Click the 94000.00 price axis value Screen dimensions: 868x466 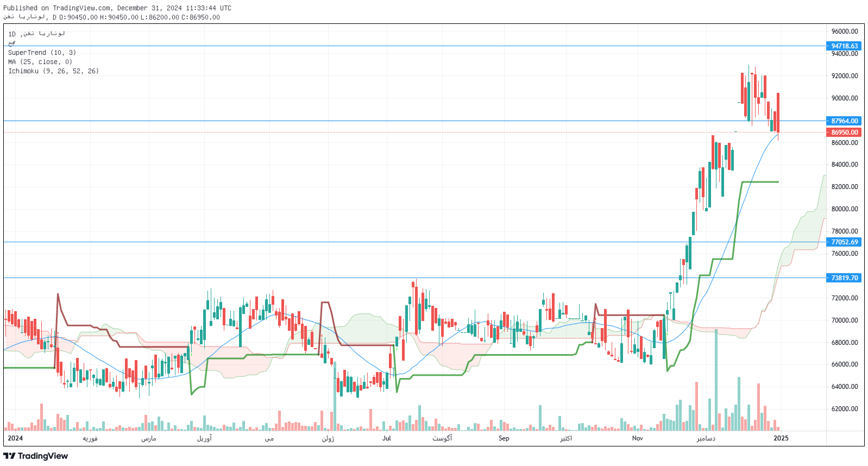tap(845, 54)
